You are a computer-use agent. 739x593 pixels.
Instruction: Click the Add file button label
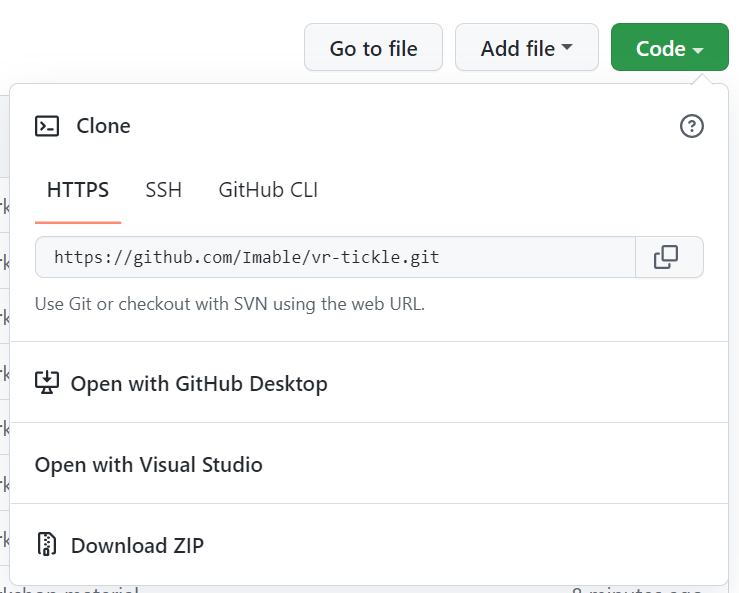(517, 48)
